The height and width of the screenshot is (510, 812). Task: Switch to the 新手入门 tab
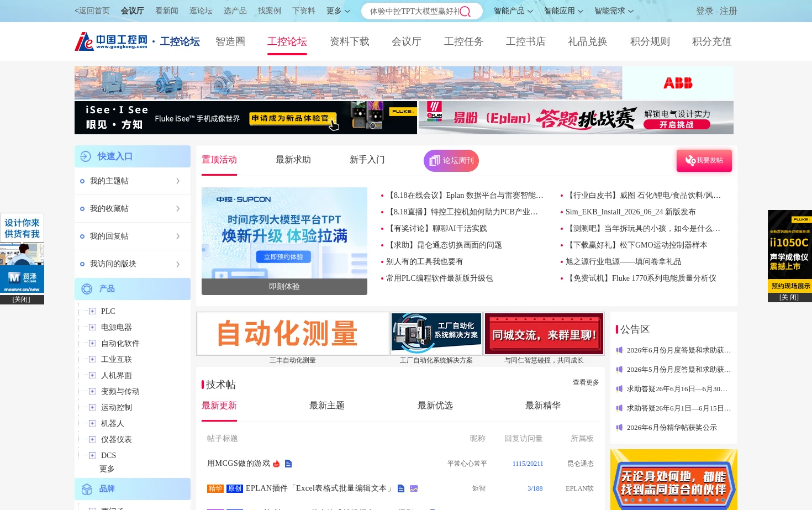(x=367, y=160)
